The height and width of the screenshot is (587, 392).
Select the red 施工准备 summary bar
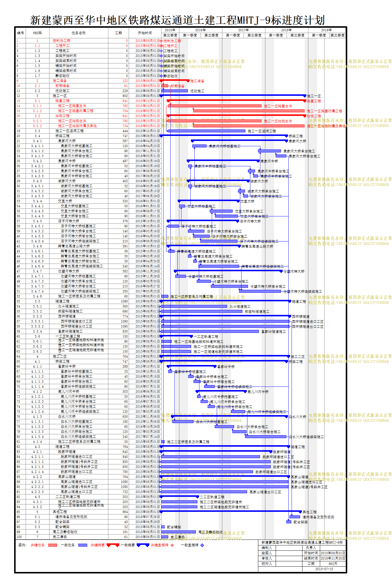[x=175, y=80]
